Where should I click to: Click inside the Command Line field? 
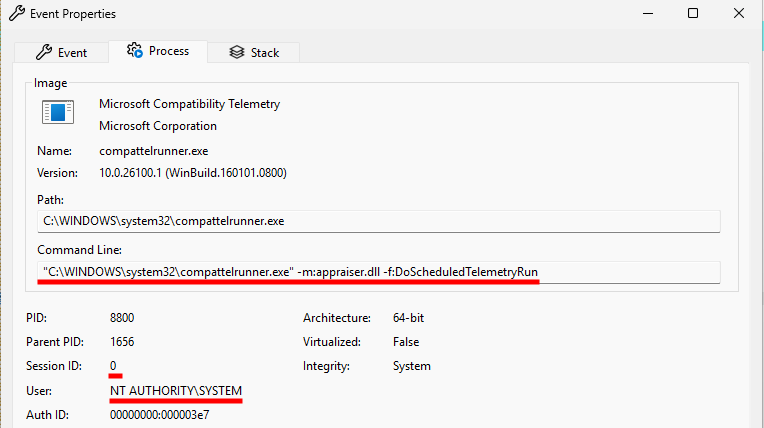[x=379, y=272]
